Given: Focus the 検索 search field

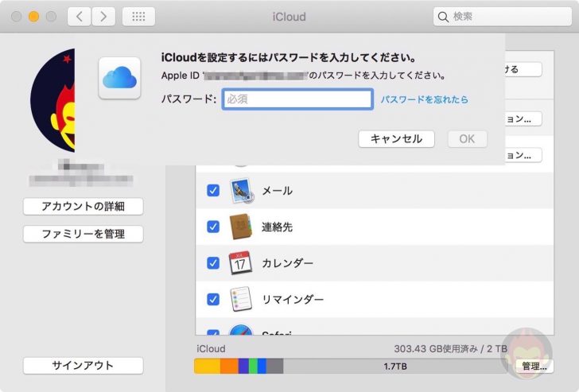Looking at the screenshot, I should pyautogui.click(x=502, y=17).
